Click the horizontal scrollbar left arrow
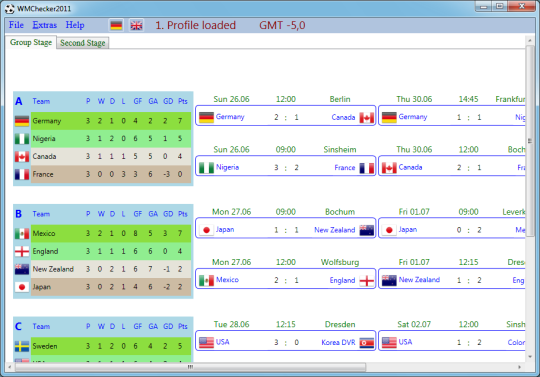 pyautogui.click(x=10, y=367)
